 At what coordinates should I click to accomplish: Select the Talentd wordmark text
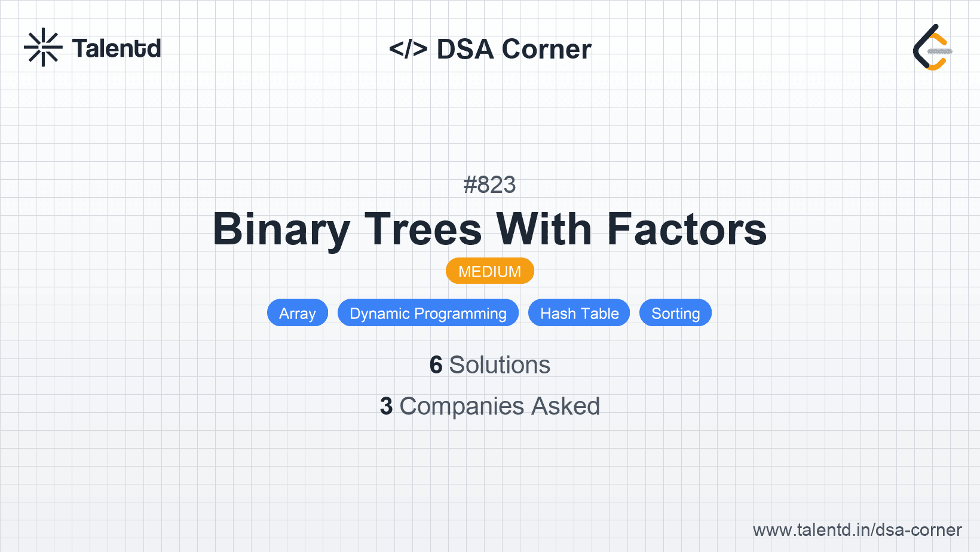117,48
